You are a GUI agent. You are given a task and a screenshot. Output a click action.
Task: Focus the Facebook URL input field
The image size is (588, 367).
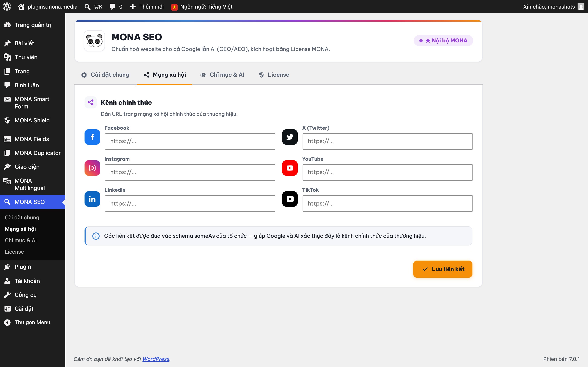tap(190, 141)
